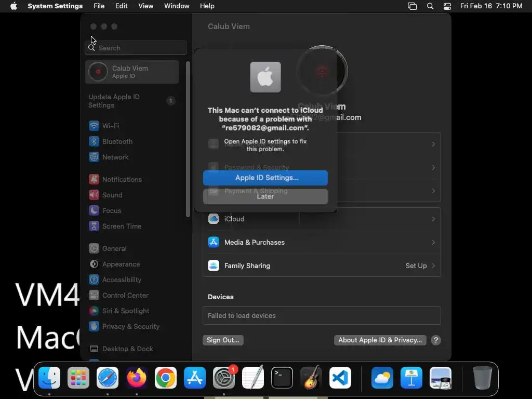Image resolution: width=532 pixels, height=399 pixels.
Task: Click Stage Manager icon in menu bar
Action: point(412,6)
